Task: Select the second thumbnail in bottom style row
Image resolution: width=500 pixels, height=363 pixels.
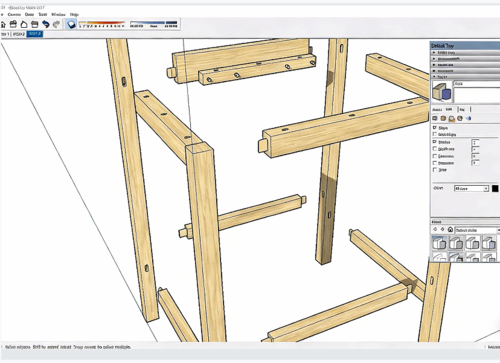Action: click(456, 257)
